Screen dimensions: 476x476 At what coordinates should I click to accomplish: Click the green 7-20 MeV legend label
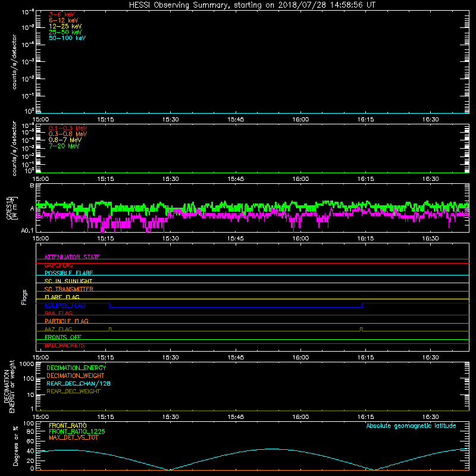pos(64,146)
